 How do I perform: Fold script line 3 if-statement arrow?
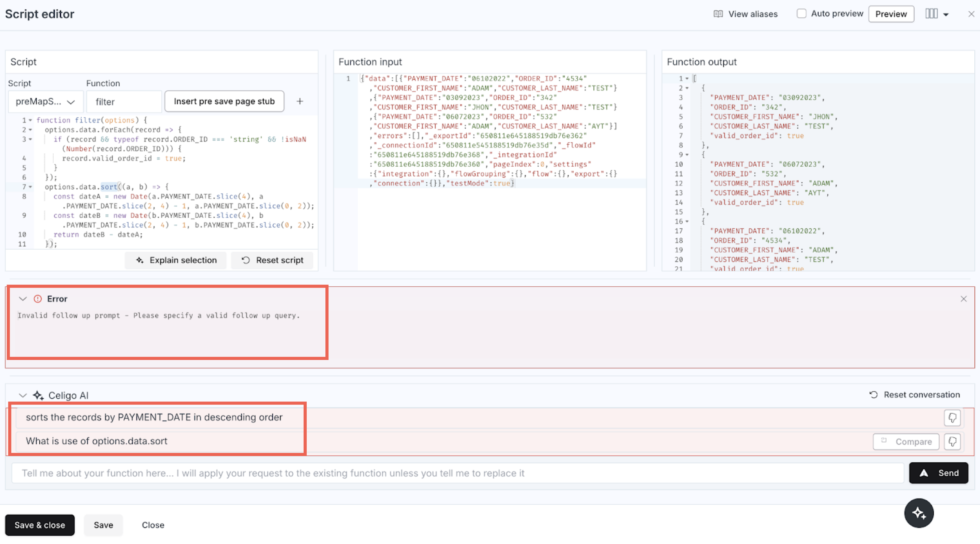31,139
